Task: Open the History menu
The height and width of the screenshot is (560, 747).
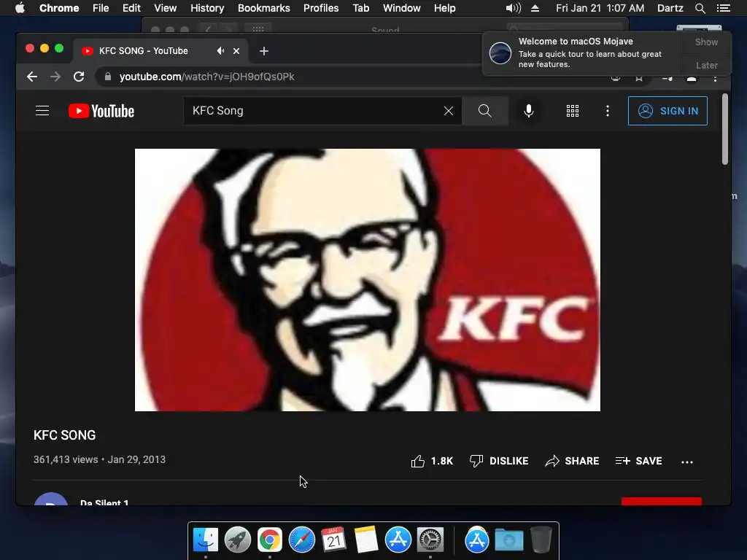Action: (x=207, y=8)
